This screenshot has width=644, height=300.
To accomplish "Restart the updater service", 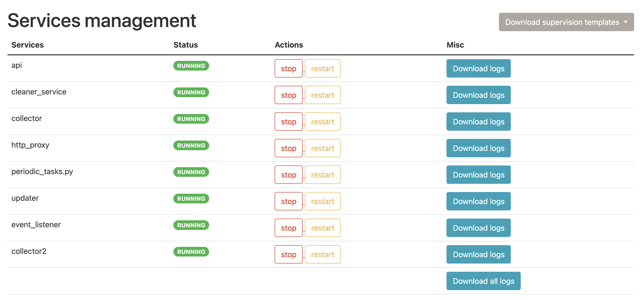I will point(322,201).
